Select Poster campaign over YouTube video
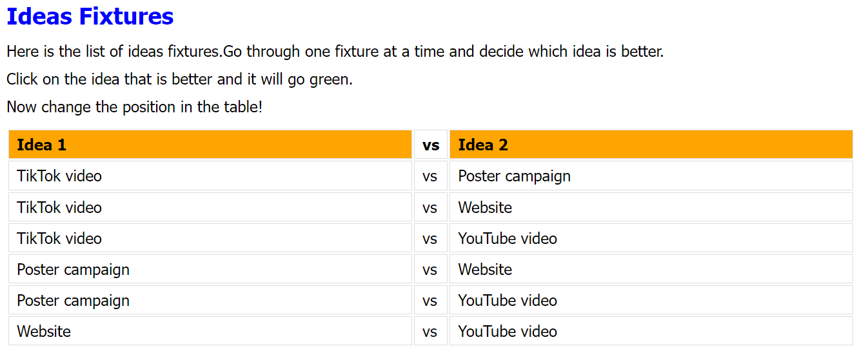 (73, 300)
